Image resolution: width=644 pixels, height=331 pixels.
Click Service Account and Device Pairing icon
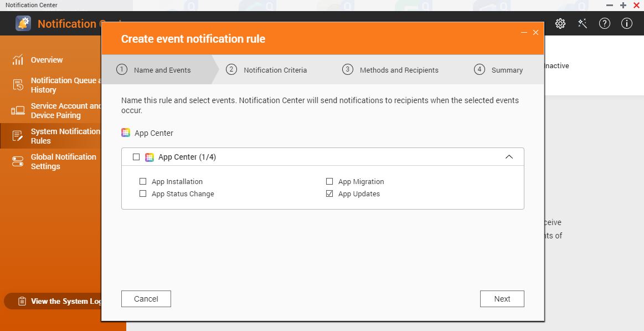18,110
